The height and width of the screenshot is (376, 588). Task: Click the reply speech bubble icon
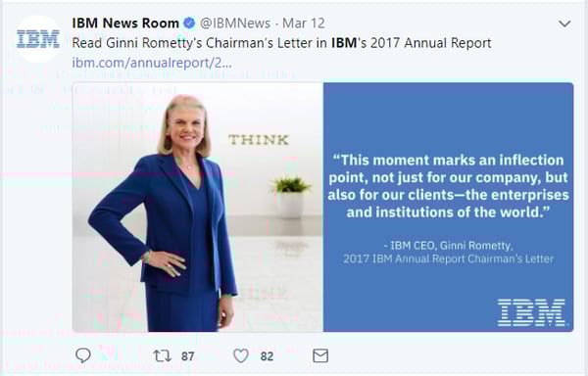pos(83,355)
